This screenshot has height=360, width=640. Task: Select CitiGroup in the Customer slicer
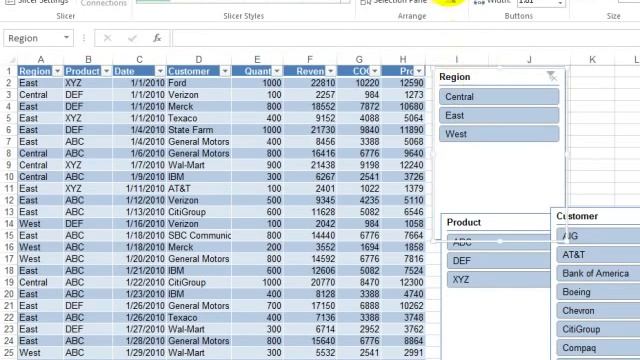[598, 329]
